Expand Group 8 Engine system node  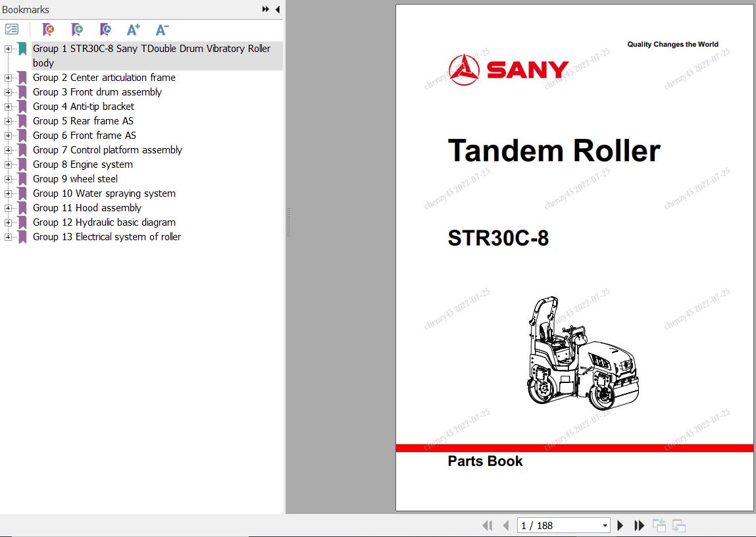pyautogui.click(x=8, y=165)
